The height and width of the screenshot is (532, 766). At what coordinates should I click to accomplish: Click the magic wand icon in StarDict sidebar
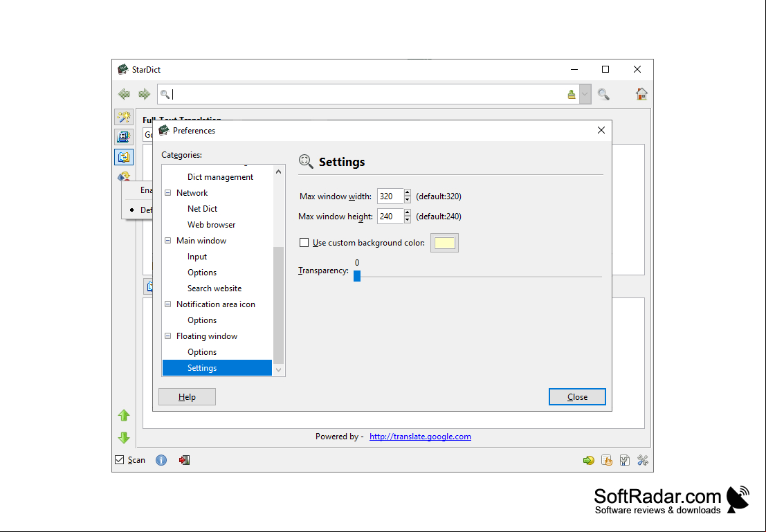click(x=124, y=117)
